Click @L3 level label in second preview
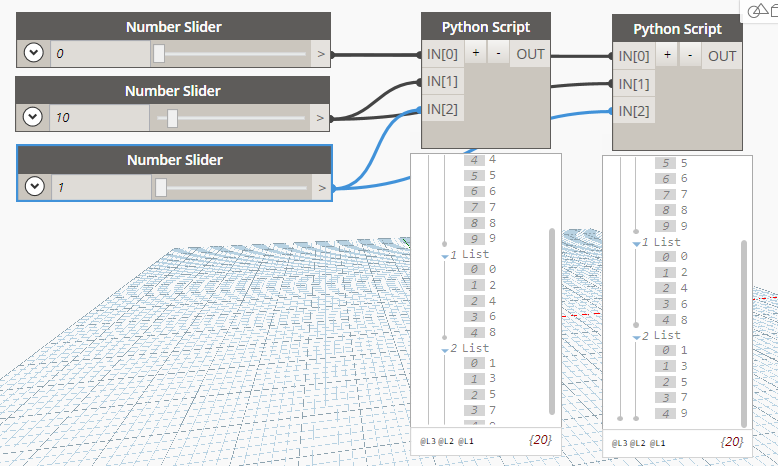Screen dimensions: 778x466 pos(619,443)
